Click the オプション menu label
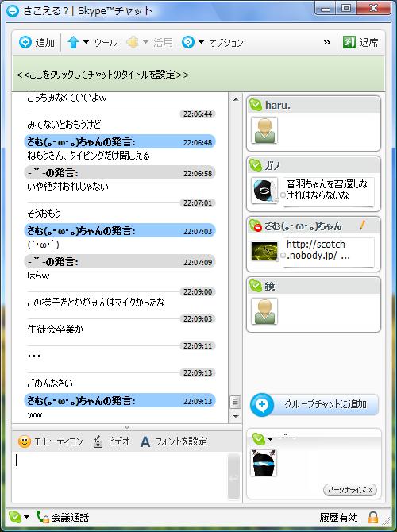397x532 pixels. pyautogui.click(x=226, y=43)
